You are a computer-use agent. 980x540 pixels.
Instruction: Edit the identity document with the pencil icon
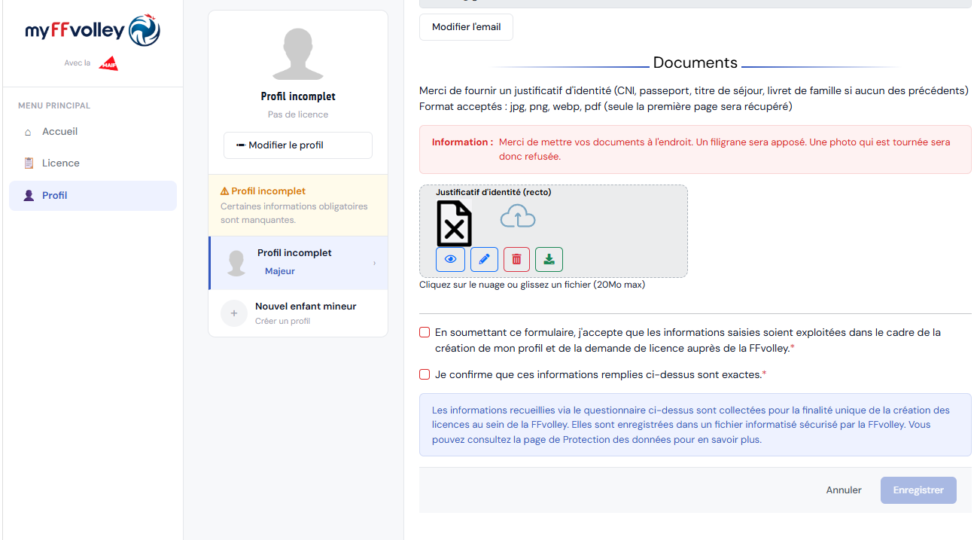click(x=484, y=259)
